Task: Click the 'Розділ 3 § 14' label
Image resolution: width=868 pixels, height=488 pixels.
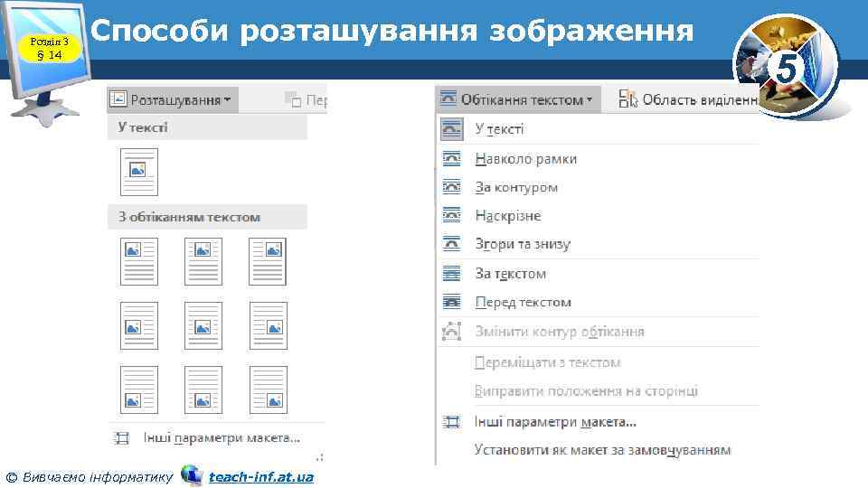Action: [49, 48]
